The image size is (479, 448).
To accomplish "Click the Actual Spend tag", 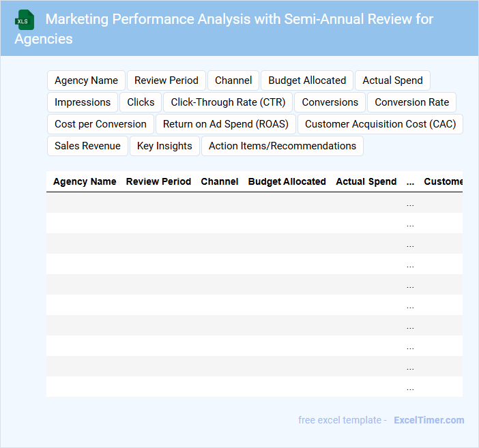I will click(392, 80).
